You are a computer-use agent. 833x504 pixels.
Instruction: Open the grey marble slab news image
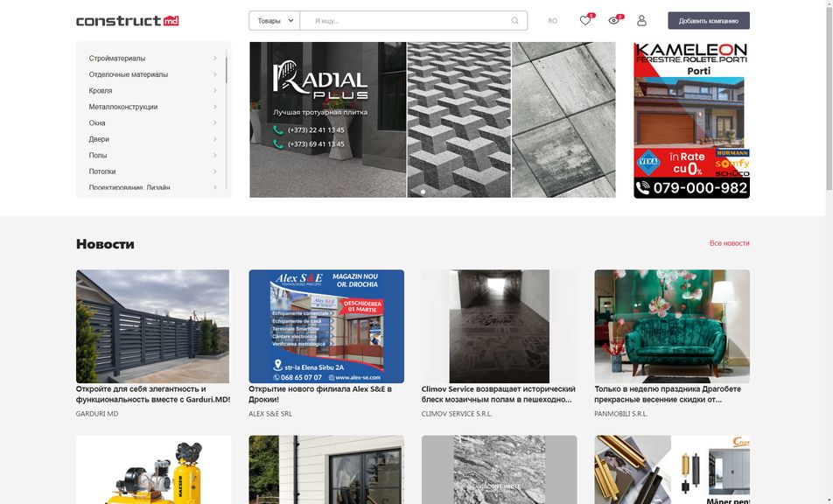(499, 470)
